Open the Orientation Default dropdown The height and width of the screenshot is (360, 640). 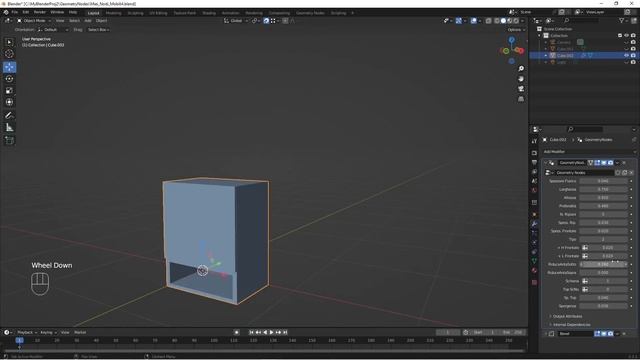(53, 30)
